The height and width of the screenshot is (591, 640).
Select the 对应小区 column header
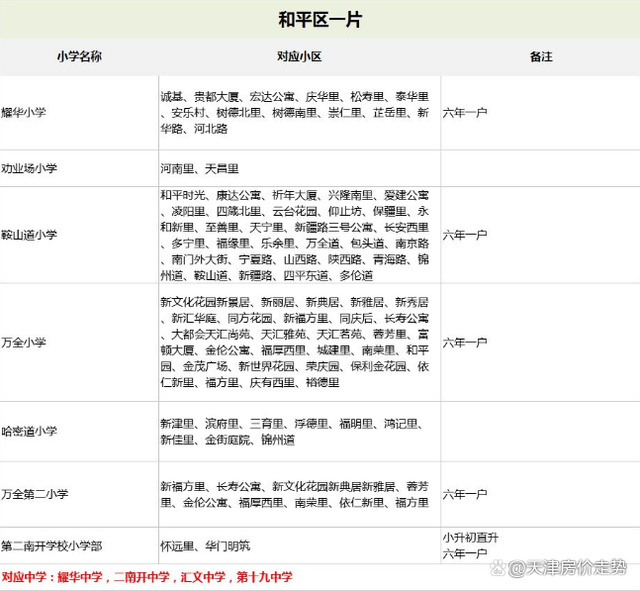pyautogui.click(x=299, y=58)
